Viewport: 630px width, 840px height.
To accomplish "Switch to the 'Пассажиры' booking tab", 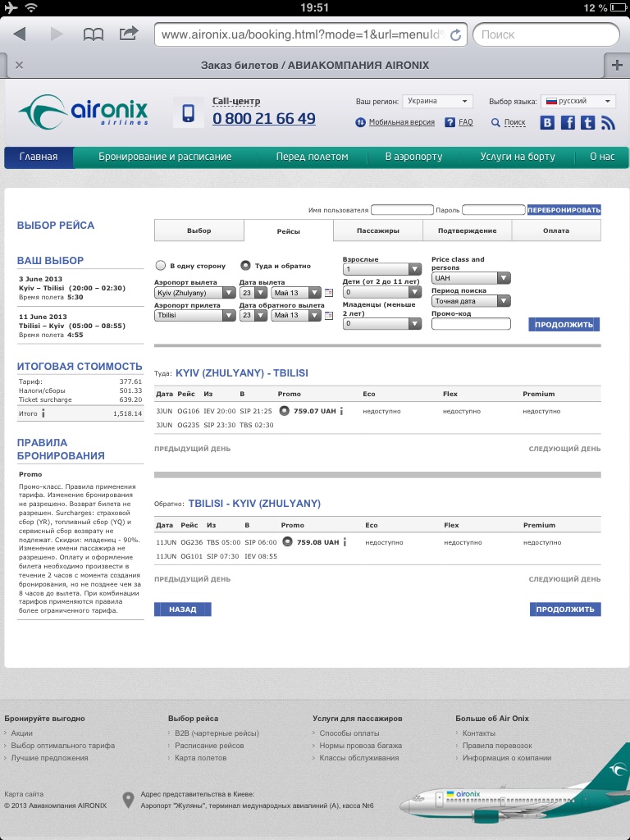I will pyautogui.click(x=378, y=231).
